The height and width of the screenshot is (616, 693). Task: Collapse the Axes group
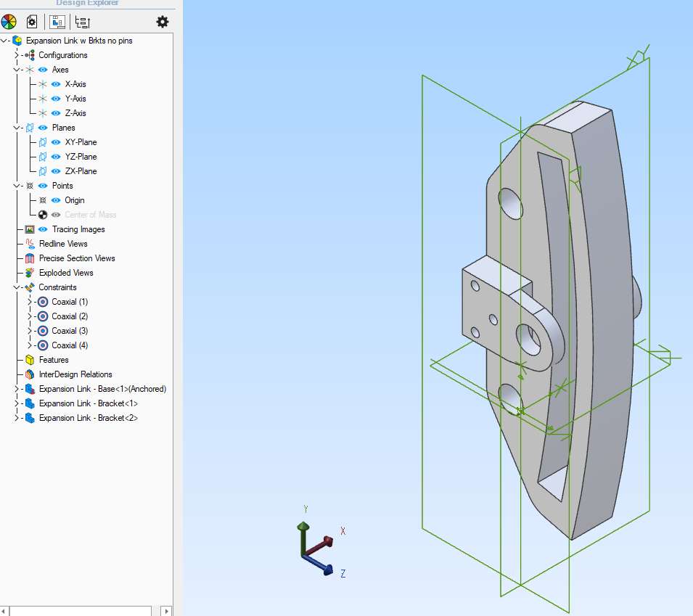pyautogui.click(x=17, y=70)
